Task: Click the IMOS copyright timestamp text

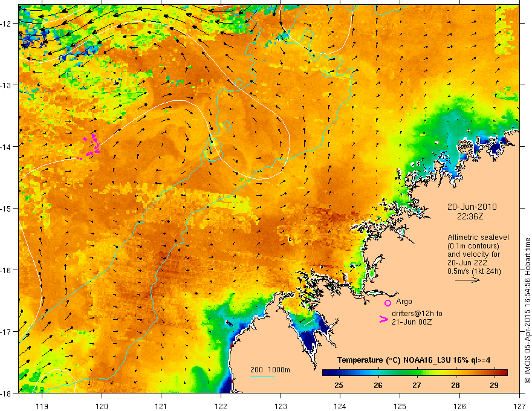Action: tap(527, 310)
